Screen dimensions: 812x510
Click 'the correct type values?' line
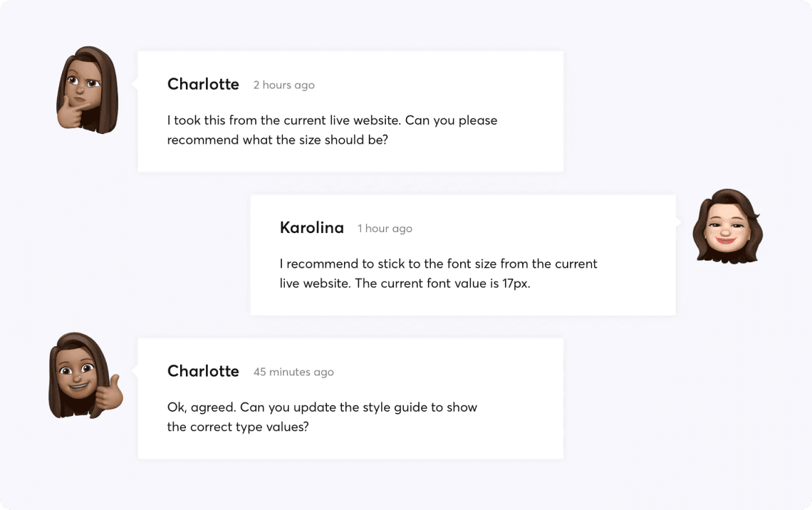coord(238,427)
